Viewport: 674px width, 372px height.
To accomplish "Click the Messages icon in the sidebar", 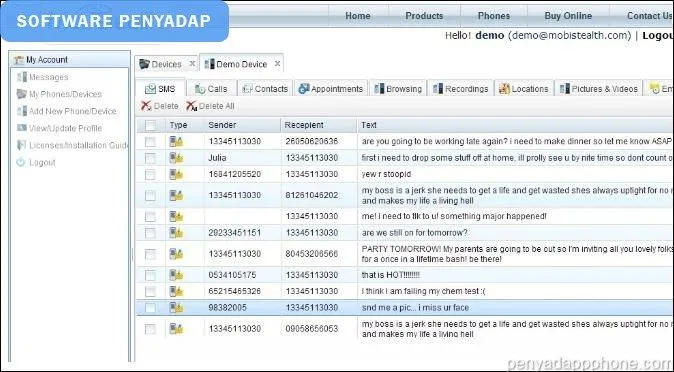I will [21, 77].
